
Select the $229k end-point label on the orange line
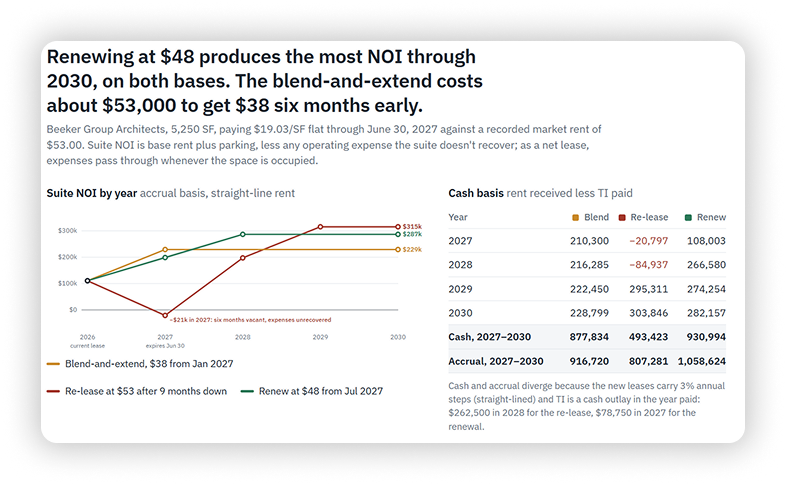coord(412,250)
